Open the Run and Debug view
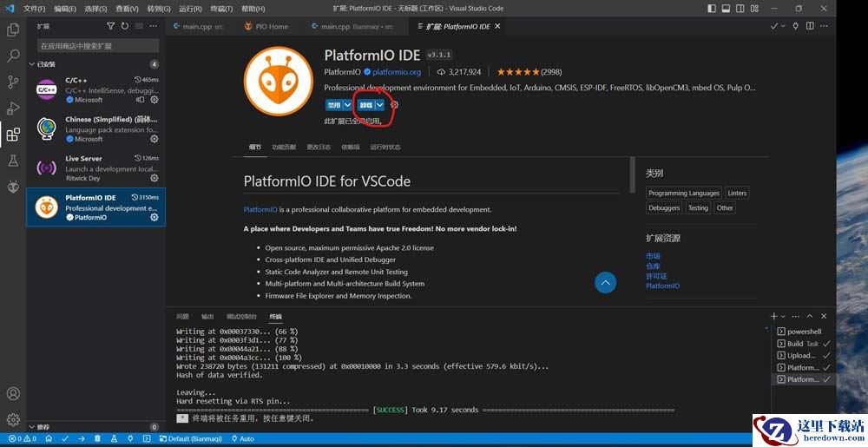This screenshot has width=868, height=447. click(13, 108)
